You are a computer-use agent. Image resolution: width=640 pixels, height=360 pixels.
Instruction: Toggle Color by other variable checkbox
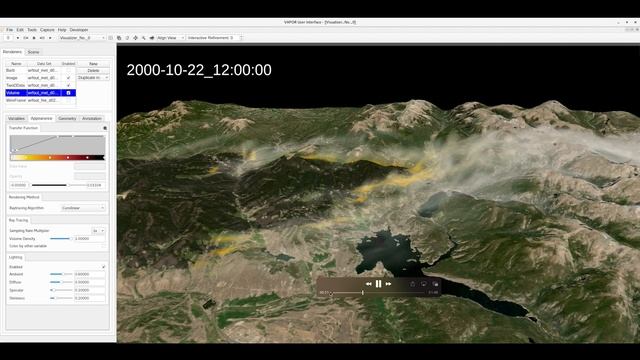(104, 246)
